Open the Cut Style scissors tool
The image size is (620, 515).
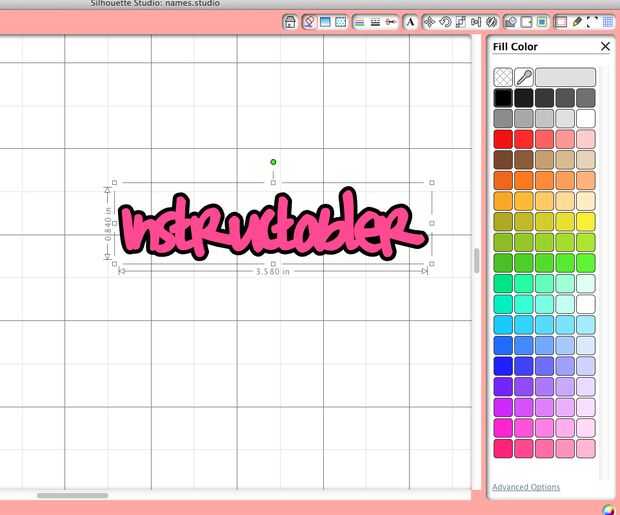click(x=391, y=22)
